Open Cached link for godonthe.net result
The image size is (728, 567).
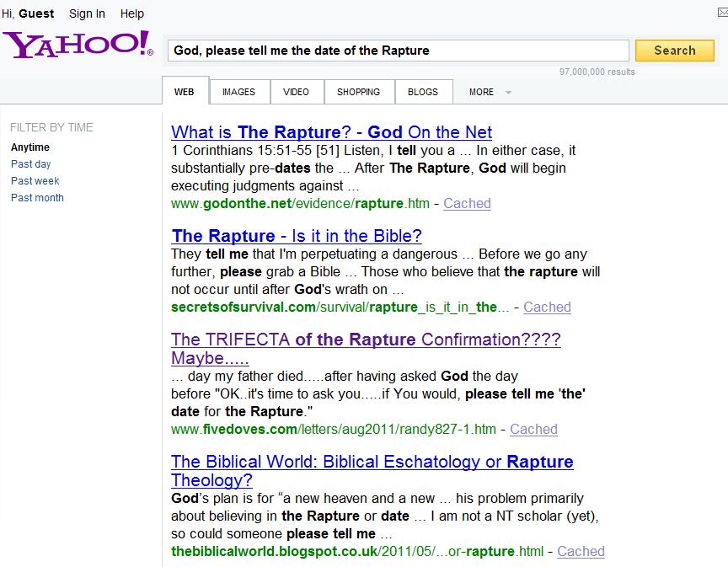click(467, 203)
